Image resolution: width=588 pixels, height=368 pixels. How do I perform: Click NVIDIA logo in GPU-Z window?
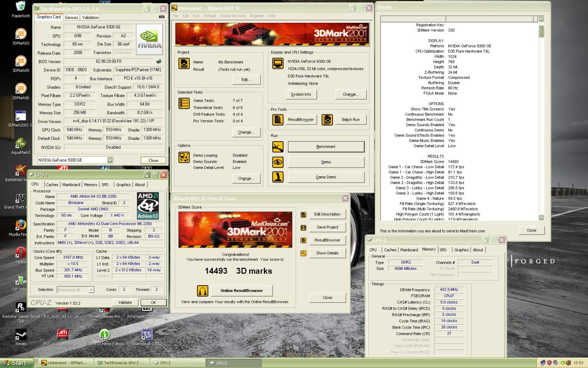tap(149, 39)
